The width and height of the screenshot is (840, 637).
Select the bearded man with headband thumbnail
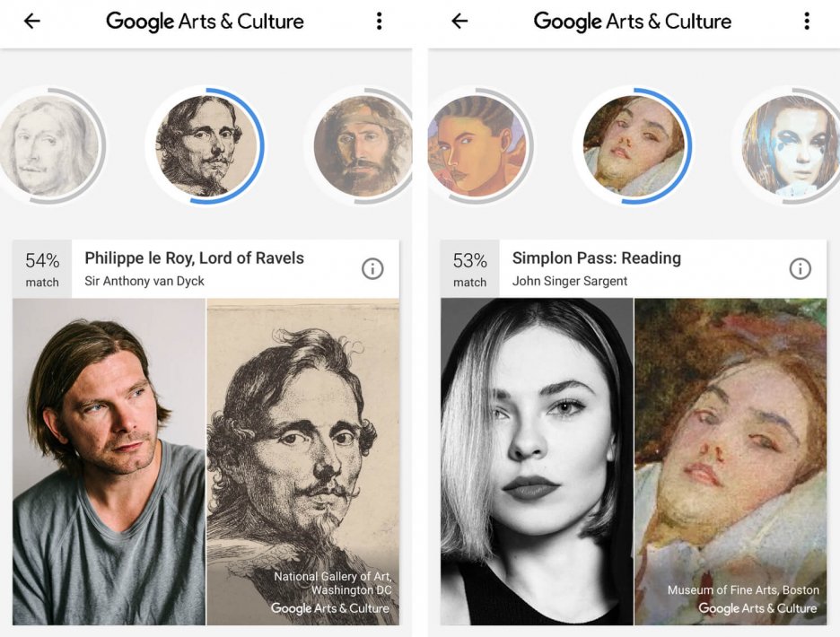[363, 145]
